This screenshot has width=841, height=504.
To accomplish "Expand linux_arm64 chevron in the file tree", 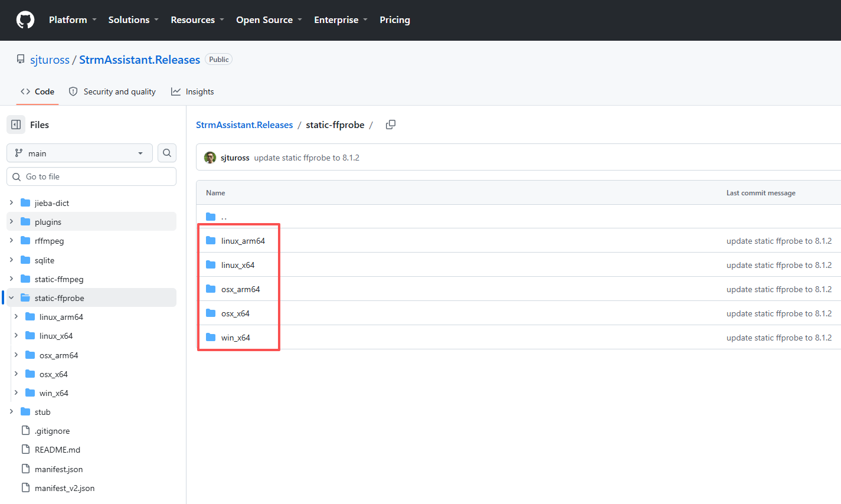I will point(16,317).
